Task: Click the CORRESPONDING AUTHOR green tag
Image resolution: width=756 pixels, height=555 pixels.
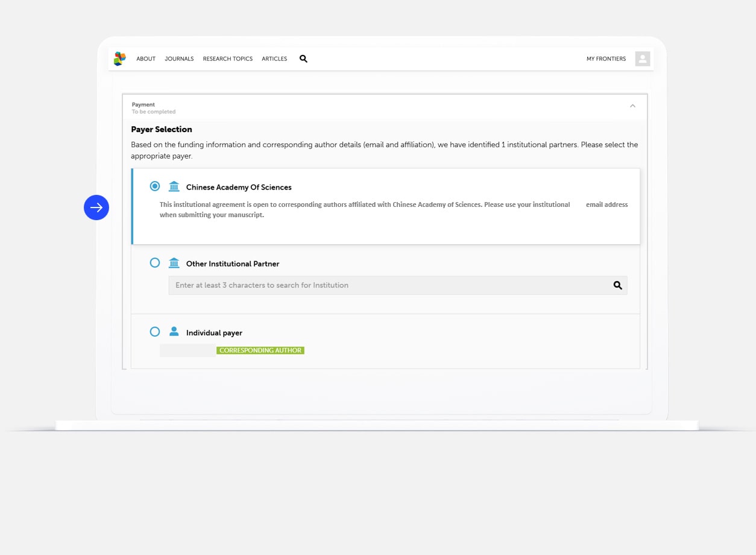Action: (x=260, y=350)
